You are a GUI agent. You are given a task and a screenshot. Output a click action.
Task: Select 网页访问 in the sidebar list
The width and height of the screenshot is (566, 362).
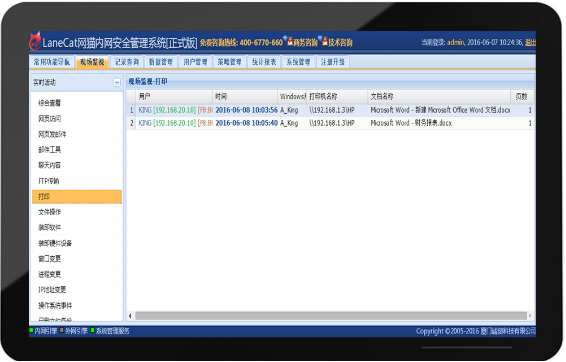pyautogui.click(x=50, y=119)
